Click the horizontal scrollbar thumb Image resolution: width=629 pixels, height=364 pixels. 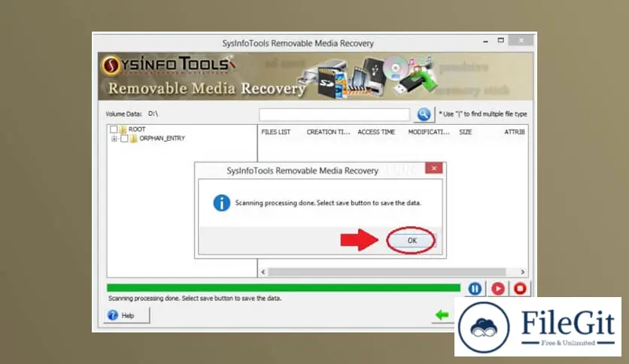387,271
